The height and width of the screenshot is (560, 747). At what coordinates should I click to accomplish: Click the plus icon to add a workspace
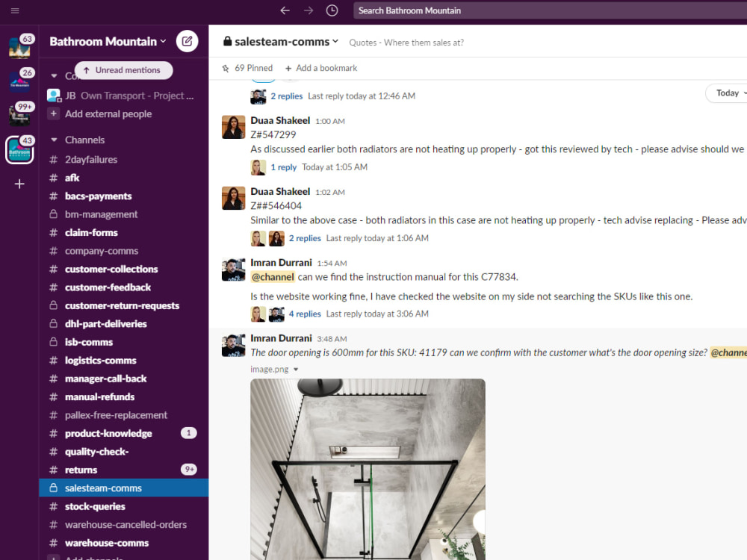click(x=19, y=184)
